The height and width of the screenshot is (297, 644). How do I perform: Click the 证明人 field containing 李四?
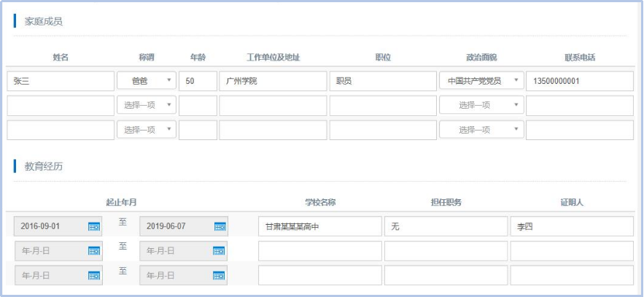click(572, 226)
